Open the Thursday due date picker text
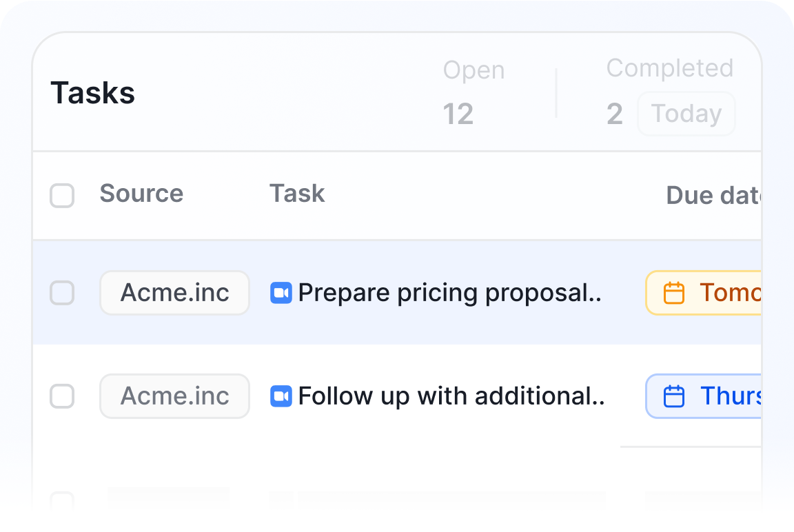Viewport: 794px width, 532px height. [x=731, y=396]
